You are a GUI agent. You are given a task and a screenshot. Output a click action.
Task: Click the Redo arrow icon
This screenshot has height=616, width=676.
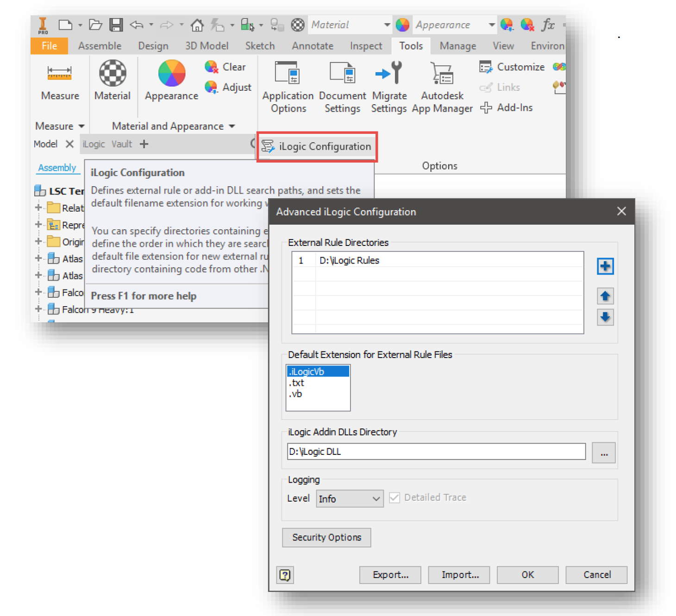click(x=166, y=25)
